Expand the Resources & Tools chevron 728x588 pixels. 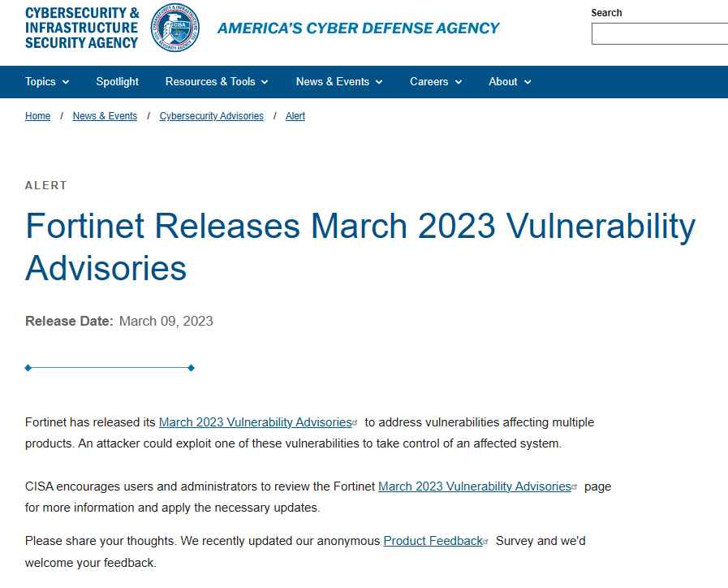(265, 82)
